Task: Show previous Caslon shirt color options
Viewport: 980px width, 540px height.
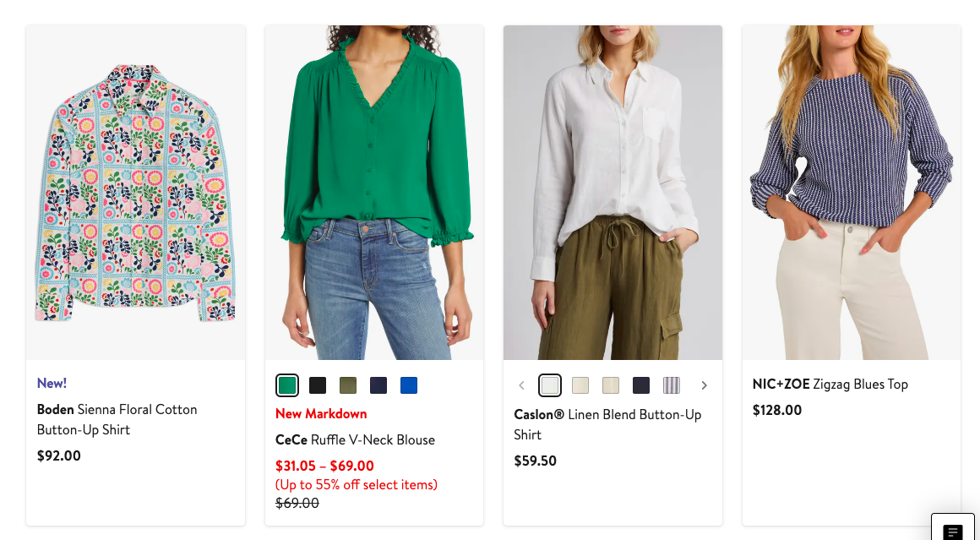Action: [x=521, y=385]
